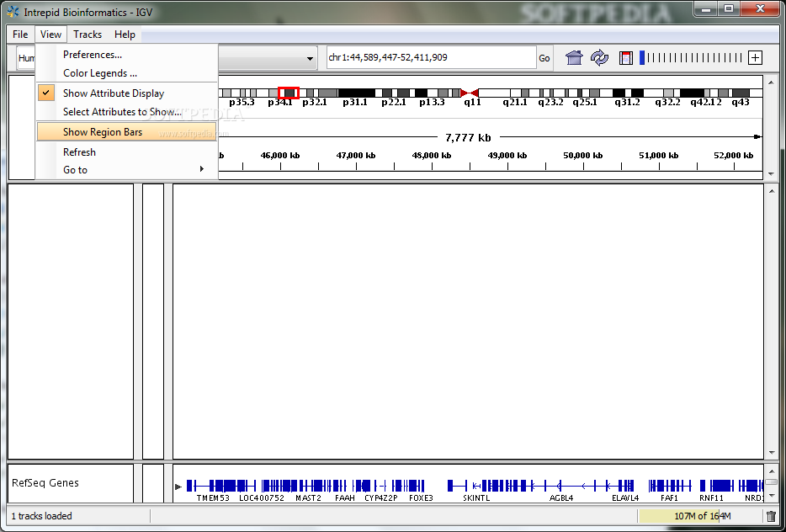Click the RNF11 gene label
This screenshot has width=786, height=532.
(x=712, y=497)
